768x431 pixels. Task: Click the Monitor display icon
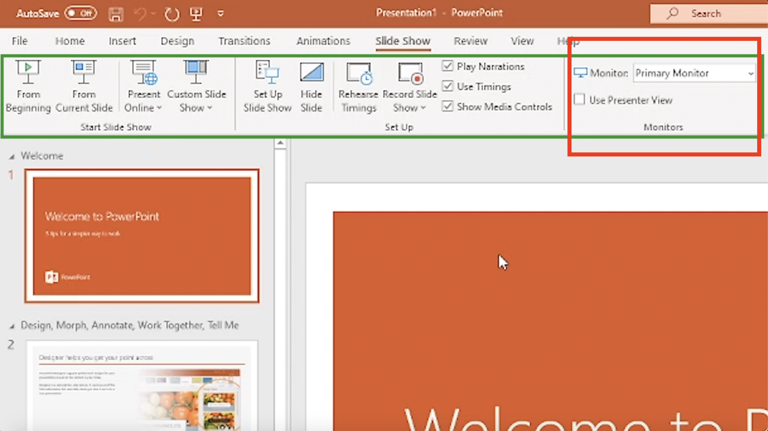click(x=580, y=73)
